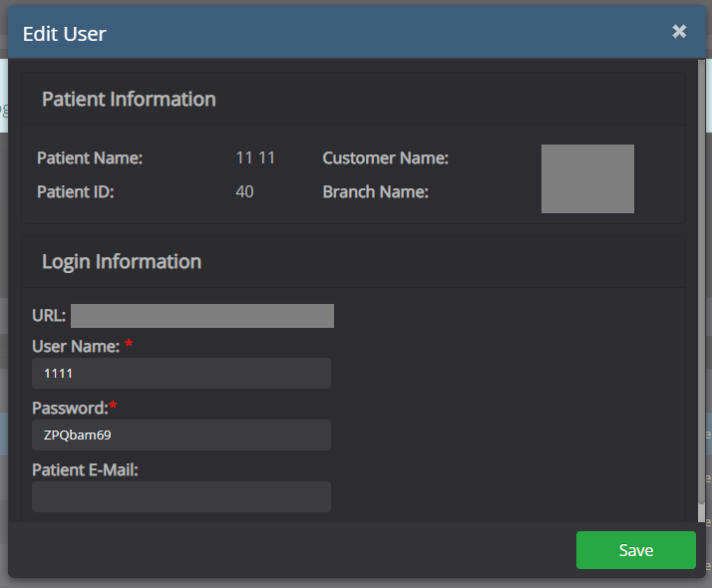Click the Customer Name label
Viewport: 712px width, 588px height.
pos(385,158)
